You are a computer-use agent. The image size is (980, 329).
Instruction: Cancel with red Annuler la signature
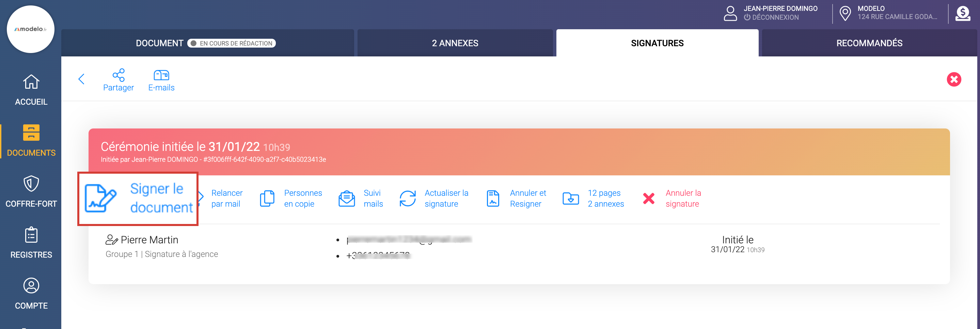tap(649, 198)
